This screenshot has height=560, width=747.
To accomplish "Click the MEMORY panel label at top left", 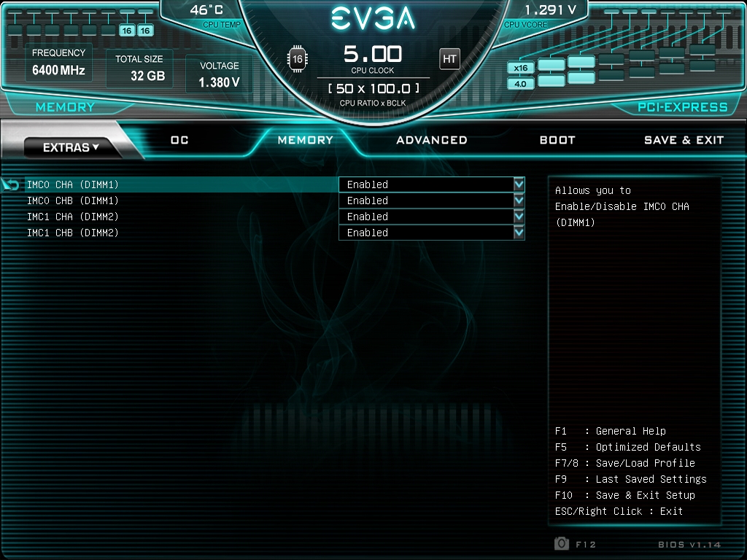I will coord(65,107).
